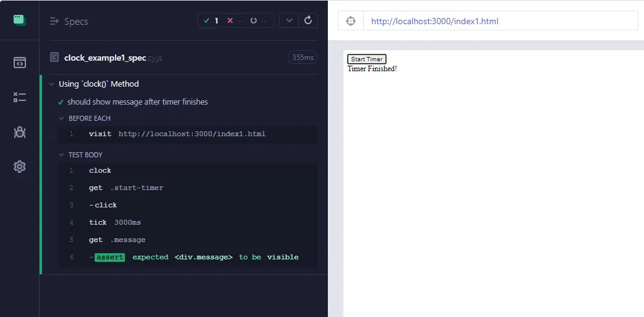Collapse the Using clock() Method suite
This screenshot has height=317, width=644.
point(98,84)
